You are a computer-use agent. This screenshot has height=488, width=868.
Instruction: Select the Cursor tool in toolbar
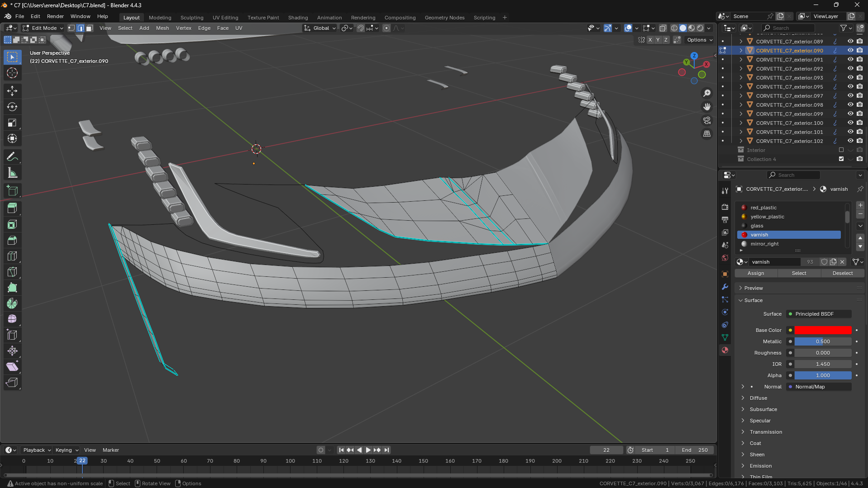click(12, 73)
